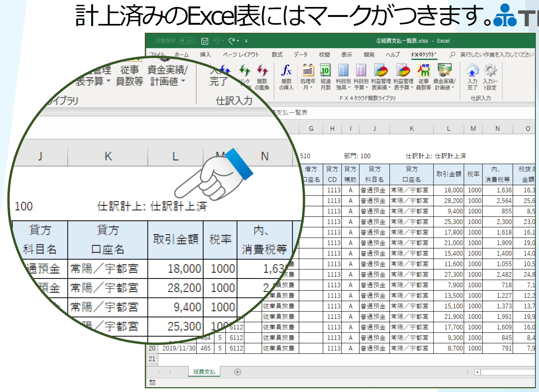
Task: Select the 経費支払 sheet tab
Action: click(204, 372)
